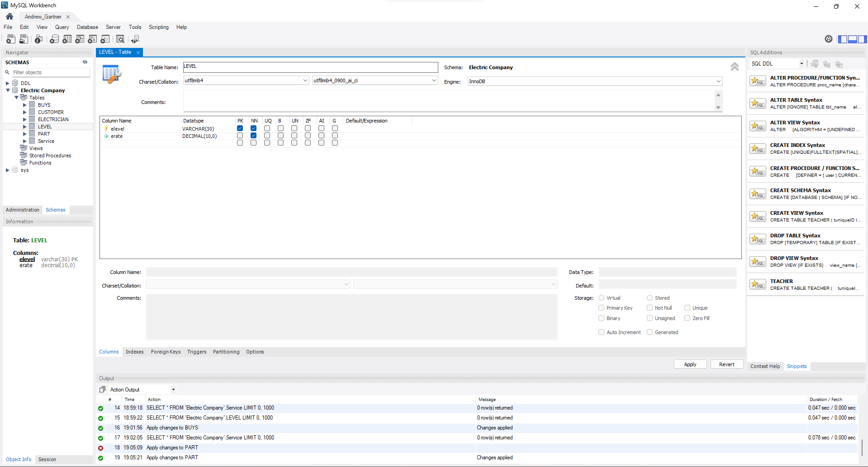Select the ELECTRICIAN table in tree
The height and width of the screenshot is (467, 868).
[x=53, y=119]
